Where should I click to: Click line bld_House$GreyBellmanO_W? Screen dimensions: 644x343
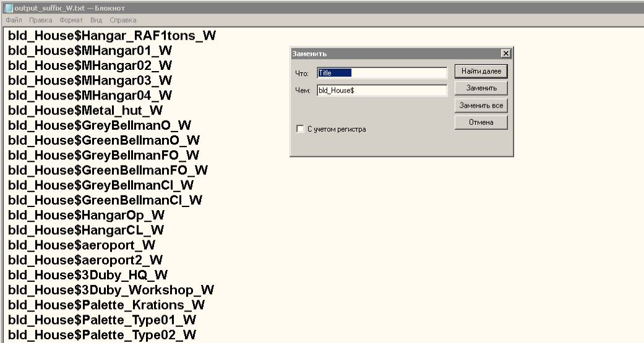click(x=100, y=125)
